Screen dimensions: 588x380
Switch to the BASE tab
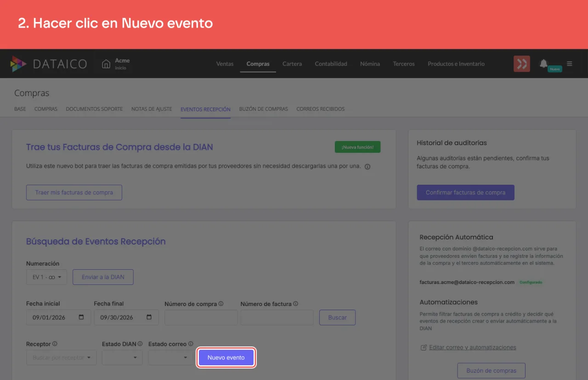pyautogui.click(x=20, y=109)
